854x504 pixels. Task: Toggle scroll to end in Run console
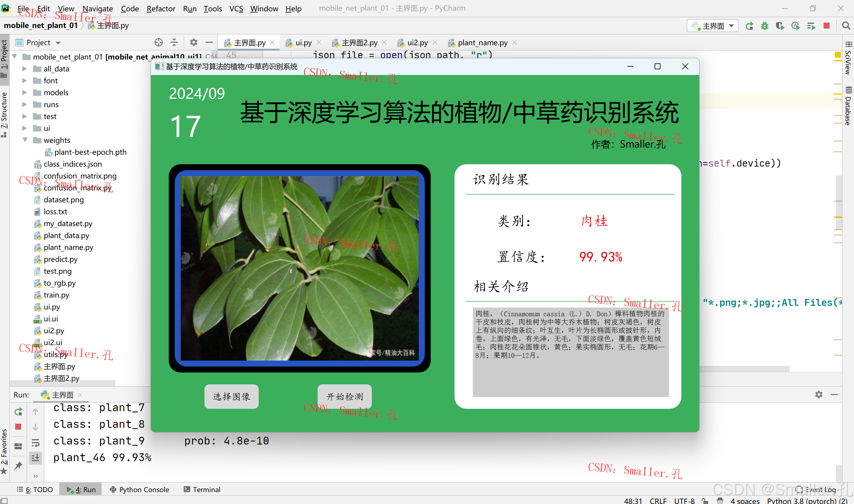click(35, 458)
